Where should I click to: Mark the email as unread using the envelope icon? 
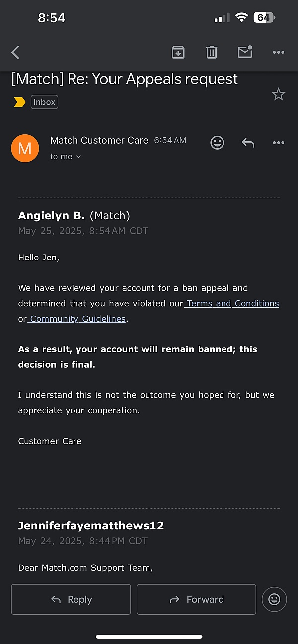click(245, 52)
